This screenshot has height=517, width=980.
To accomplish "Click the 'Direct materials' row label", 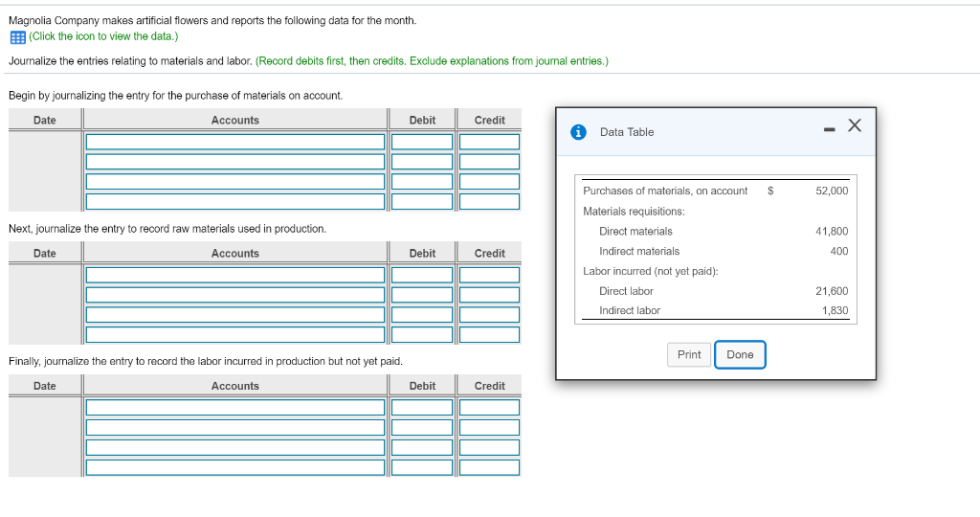I will (635, 232).
